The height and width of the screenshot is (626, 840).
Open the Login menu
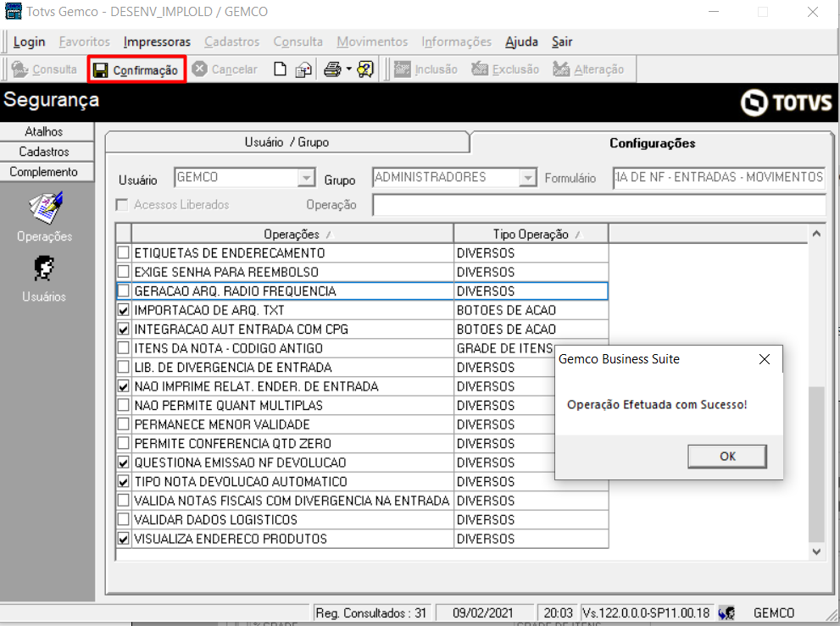click(29, 42)
